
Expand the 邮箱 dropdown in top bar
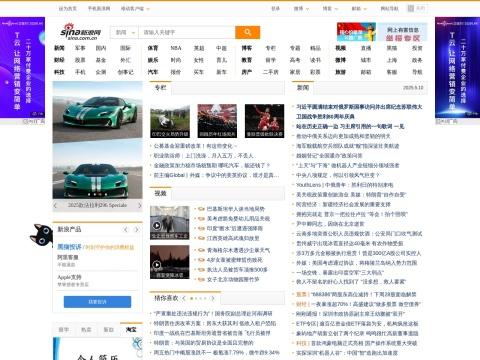359,9
